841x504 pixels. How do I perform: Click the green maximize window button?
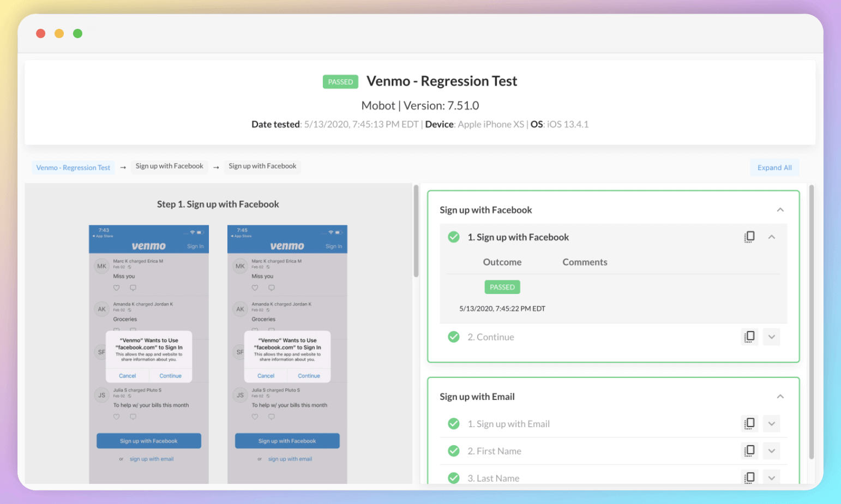77,33
